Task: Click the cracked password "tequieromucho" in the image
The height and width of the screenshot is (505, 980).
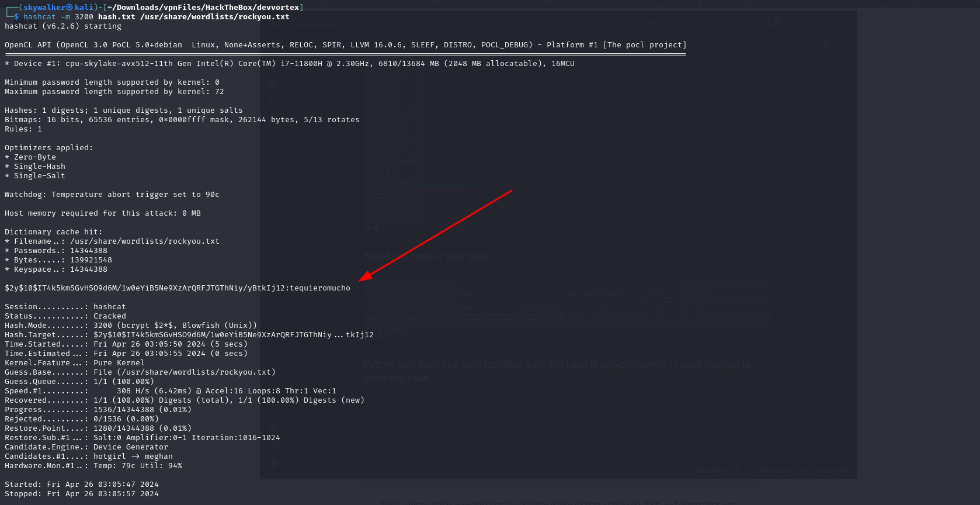Action: [320, 288]
